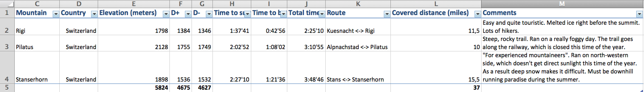Open the Covered distance filter dropdown
Image resolution: width=644 pixels, height=92 pixels.
tap(477, 14)
